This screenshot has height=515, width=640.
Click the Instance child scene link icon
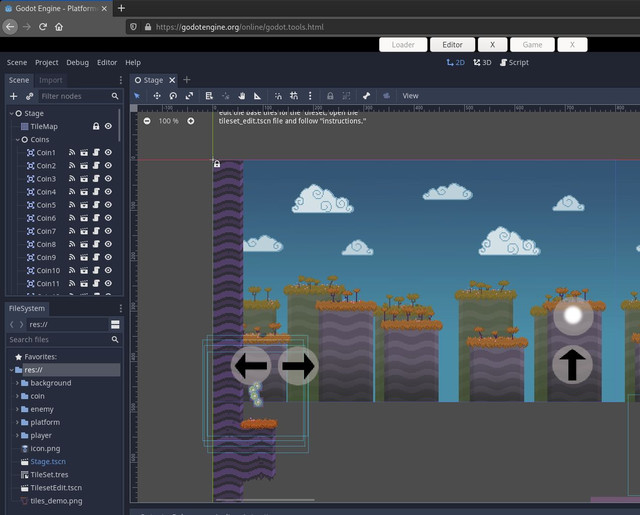point(29,96)
